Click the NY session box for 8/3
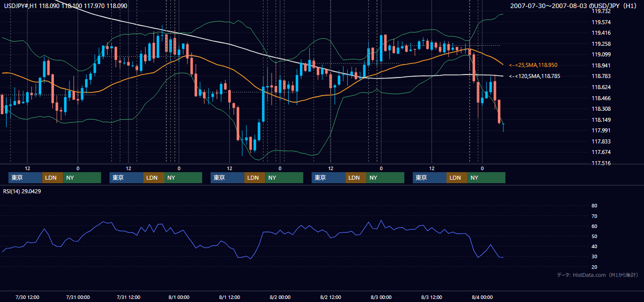Viewport: 644px width, 302px height. click(x=486, y=178)
